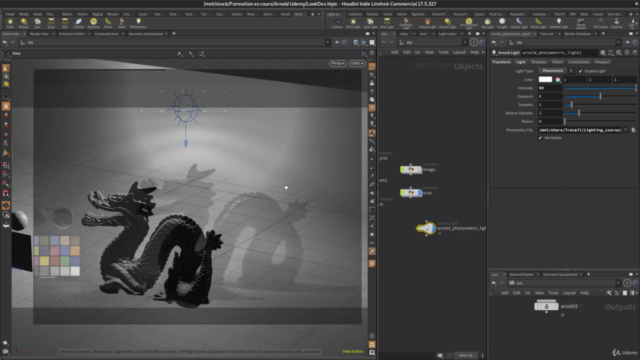Toggle the Normalize checkbox

point(540,138)
